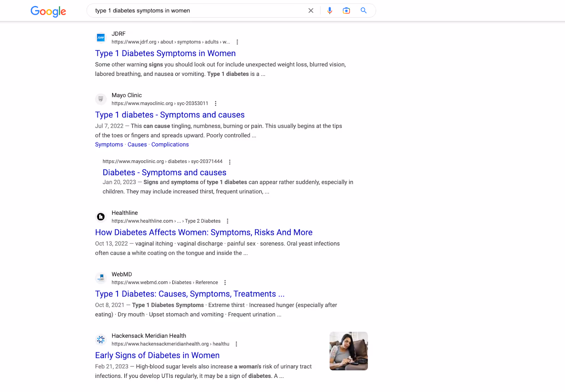
Task: Open more options for syc-20371444 result
Action: (x=230, y=162)
